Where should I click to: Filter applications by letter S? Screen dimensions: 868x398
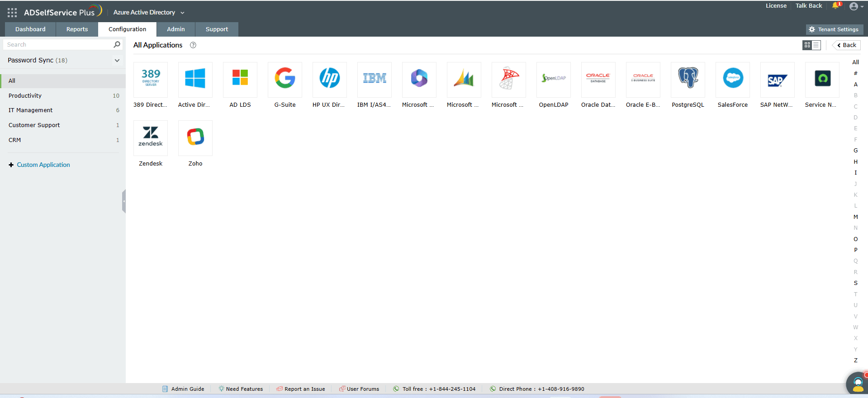point(855,283)
